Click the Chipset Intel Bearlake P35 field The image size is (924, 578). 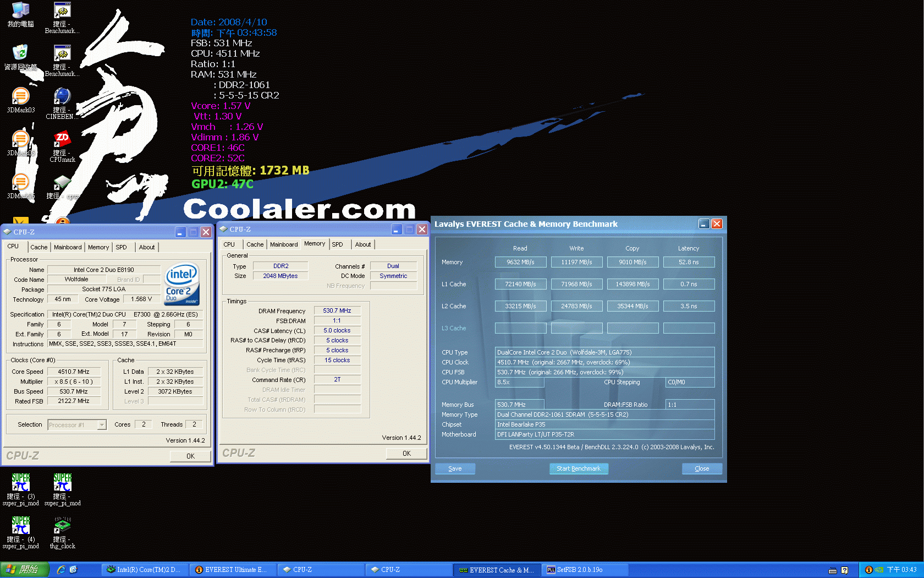click(604, 424)
